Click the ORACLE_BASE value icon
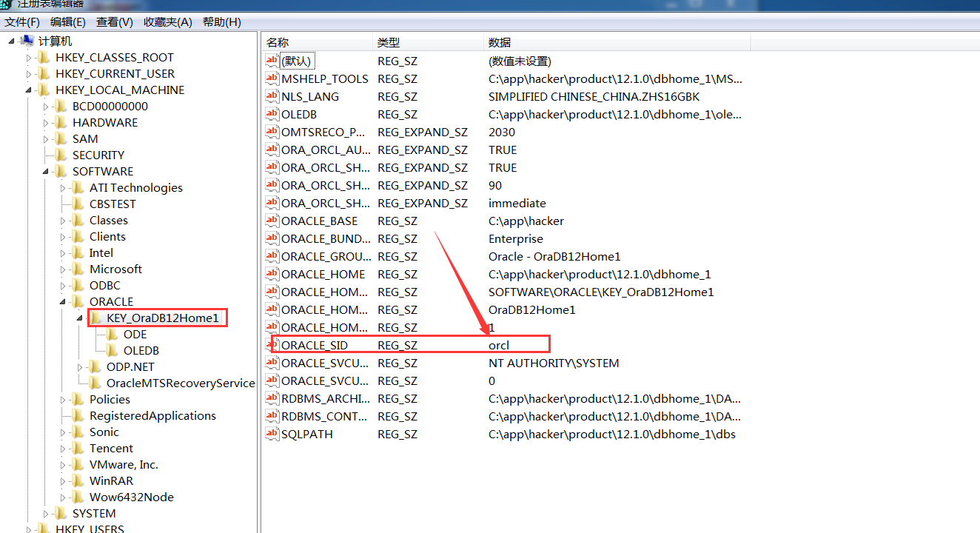Image resolution: width=980 pixels, height=533 pixels. (272, 221)
